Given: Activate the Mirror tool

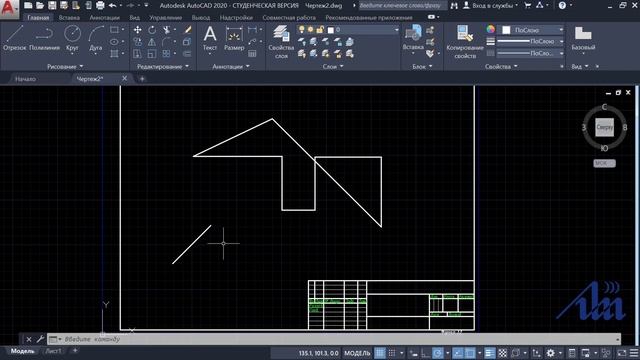Looking at the screenshot, I should tap(152, 42).
